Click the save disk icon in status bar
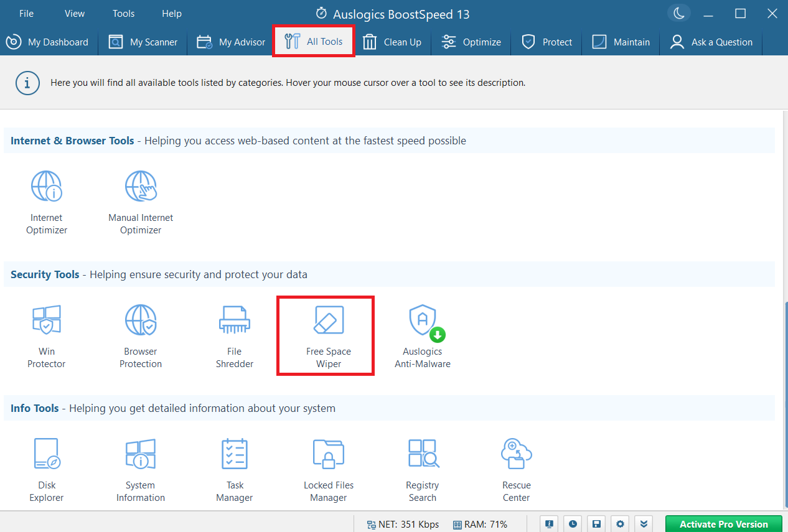This screenshot has height=532, width=788. [596, 524]
